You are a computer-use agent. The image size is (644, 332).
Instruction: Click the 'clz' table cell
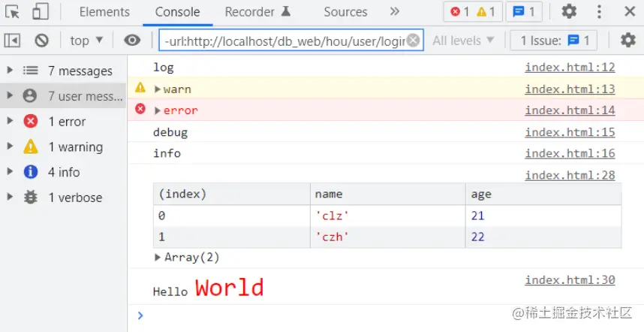pos(388,216)
